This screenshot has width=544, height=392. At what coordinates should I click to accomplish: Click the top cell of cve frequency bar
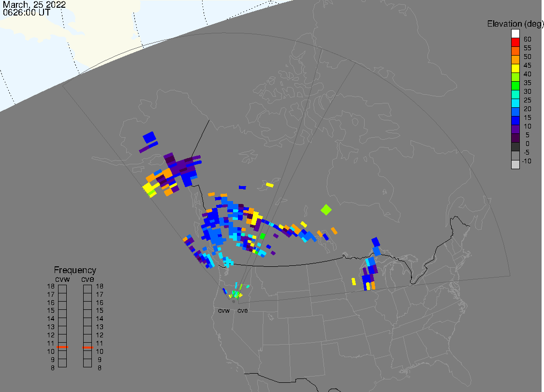(x=88, y=289)
